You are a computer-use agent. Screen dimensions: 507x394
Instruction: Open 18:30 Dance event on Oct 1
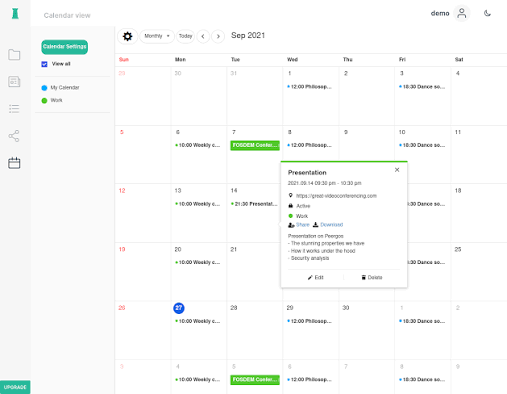[423, 321]
